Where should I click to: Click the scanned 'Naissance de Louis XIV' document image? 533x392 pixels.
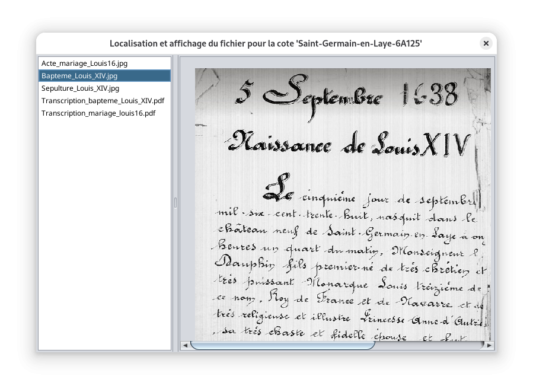[343, 205]
